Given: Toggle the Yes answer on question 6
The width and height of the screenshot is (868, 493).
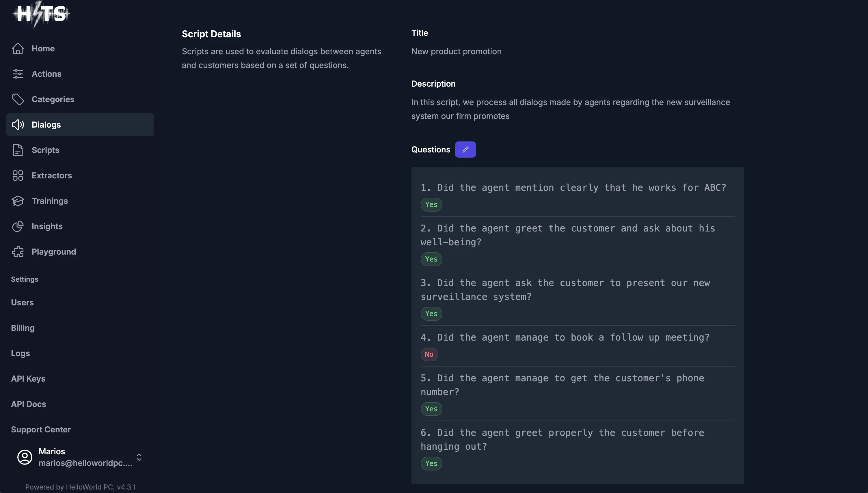Looking at the screenshot, I should click(431, 464).
